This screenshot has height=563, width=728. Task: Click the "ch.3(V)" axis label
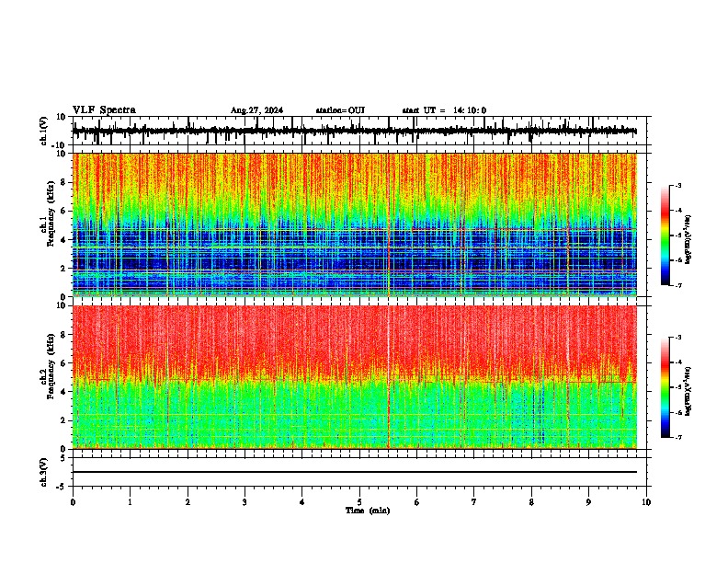click(x=43, y=472)
